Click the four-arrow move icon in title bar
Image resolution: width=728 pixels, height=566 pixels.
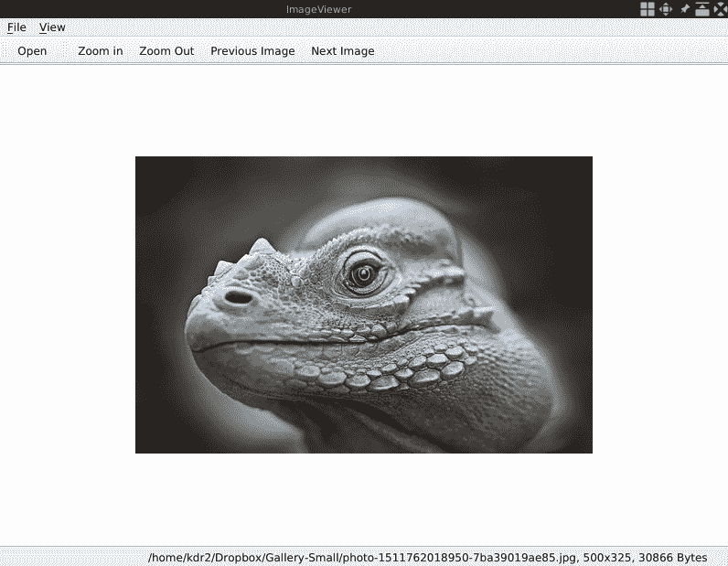point(666,9)
